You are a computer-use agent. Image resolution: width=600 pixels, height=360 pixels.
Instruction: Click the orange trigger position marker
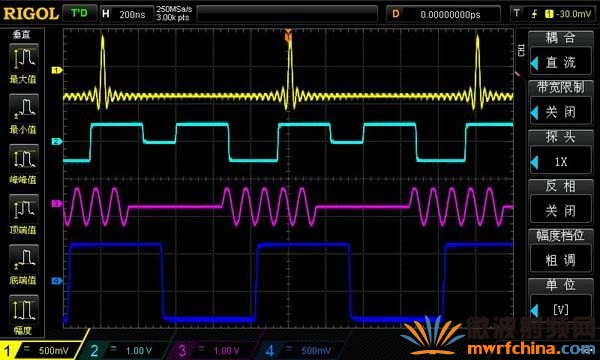[x=288, y=36]
